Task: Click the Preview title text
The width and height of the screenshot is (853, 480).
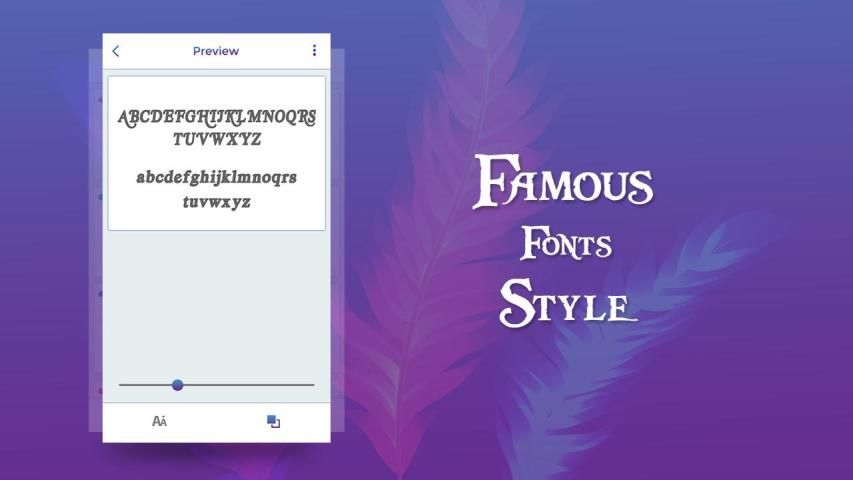Action: 216,51
